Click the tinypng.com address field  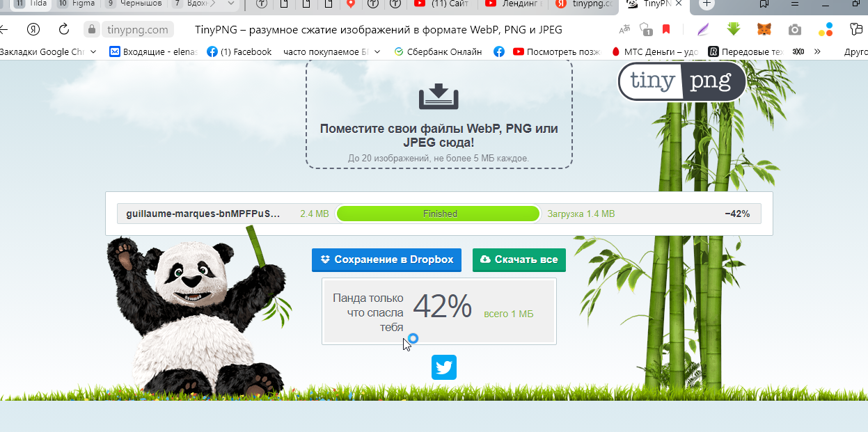pos(137,29)
